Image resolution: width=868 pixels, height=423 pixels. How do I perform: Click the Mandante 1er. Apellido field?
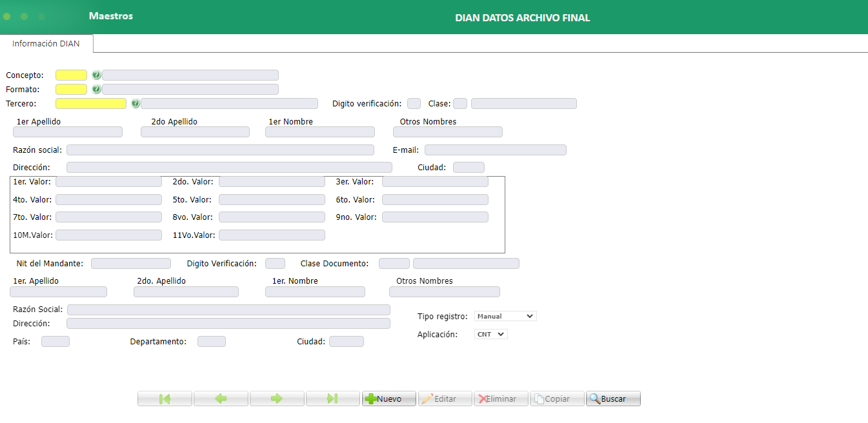point(58,292)
